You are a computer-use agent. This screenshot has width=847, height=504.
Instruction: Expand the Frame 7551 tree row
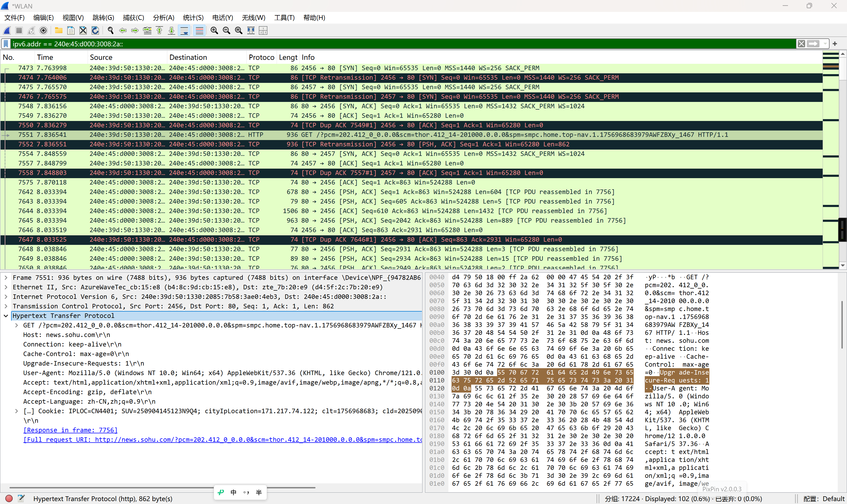6,278
